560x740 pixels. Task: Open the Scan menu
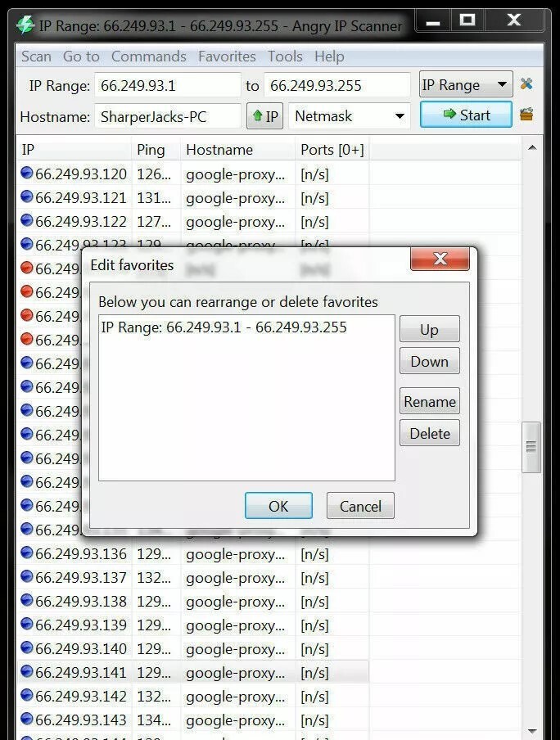pos(36,56)
